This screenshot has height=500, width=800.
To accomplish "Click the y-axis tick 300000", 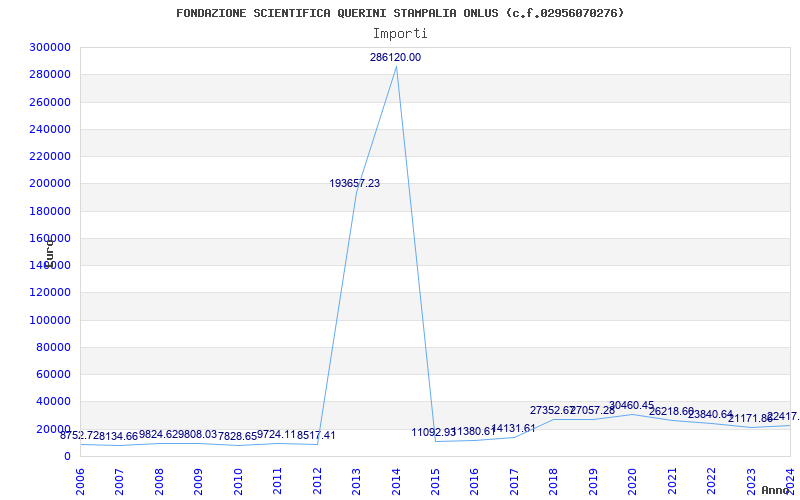I will (50, 48).
